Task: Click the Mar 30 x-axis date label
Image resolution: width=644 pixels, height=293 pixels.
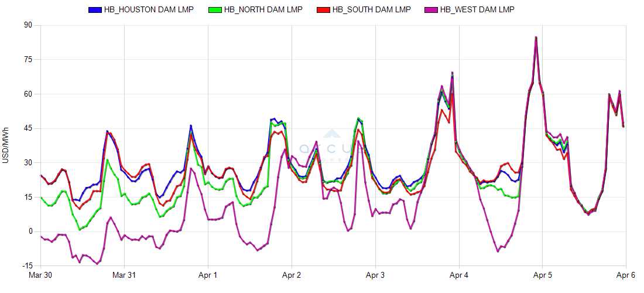Action: pyautogui.click(x=41, y=275)
